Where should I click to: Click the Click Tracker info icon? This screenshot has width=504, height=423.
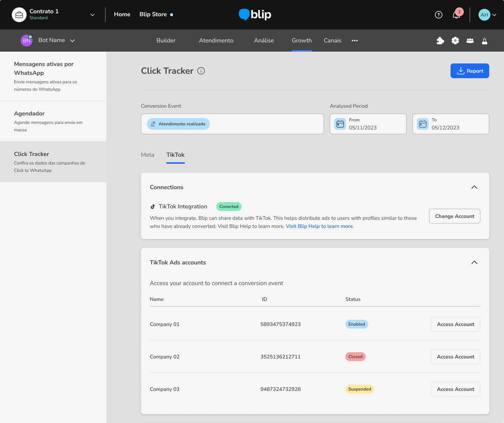point(201,71)
